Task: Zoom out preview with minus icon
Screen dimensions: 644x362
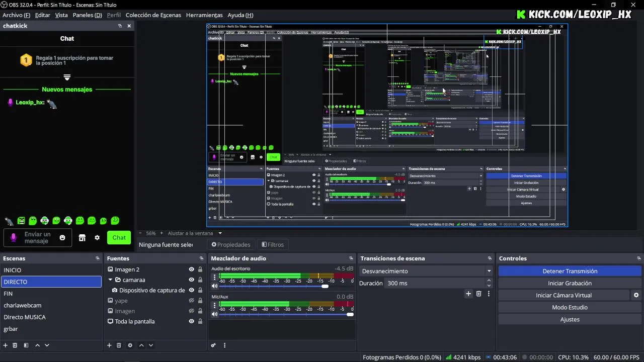Action: click(x=140, y=233)
